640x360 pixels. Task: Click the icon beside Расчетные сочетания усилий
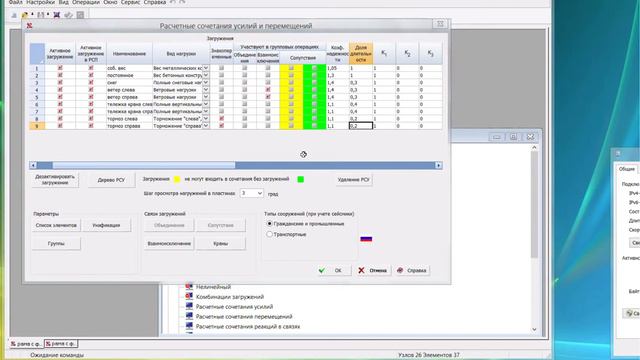click(x=189, y=306)
